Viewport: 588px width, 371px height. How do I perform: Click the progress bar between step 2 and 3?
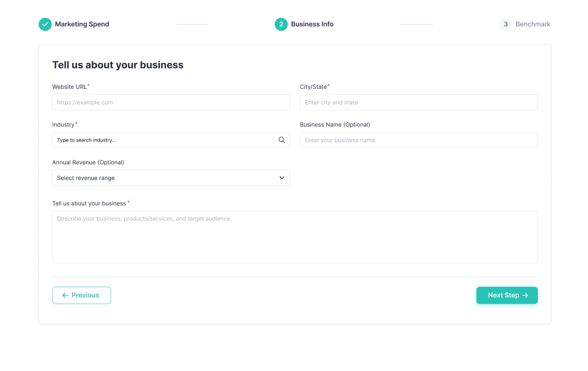coord(416,24)
